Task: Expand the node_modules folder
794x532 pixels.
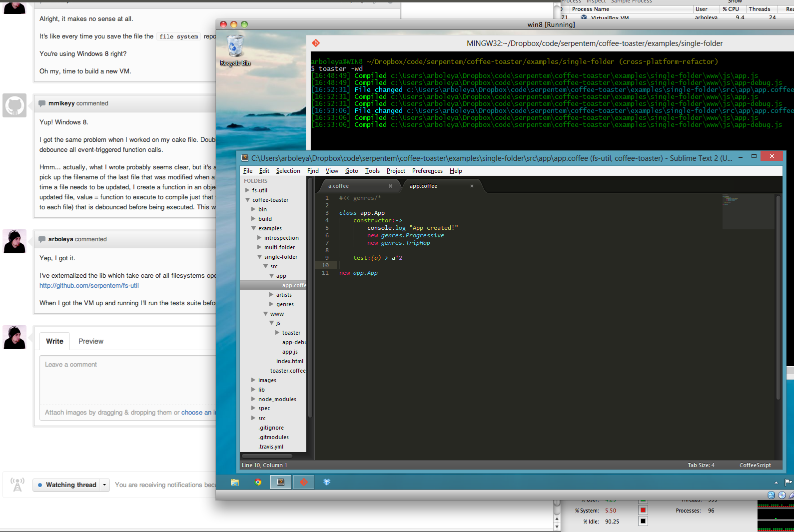Action: (x=253, y=399)
